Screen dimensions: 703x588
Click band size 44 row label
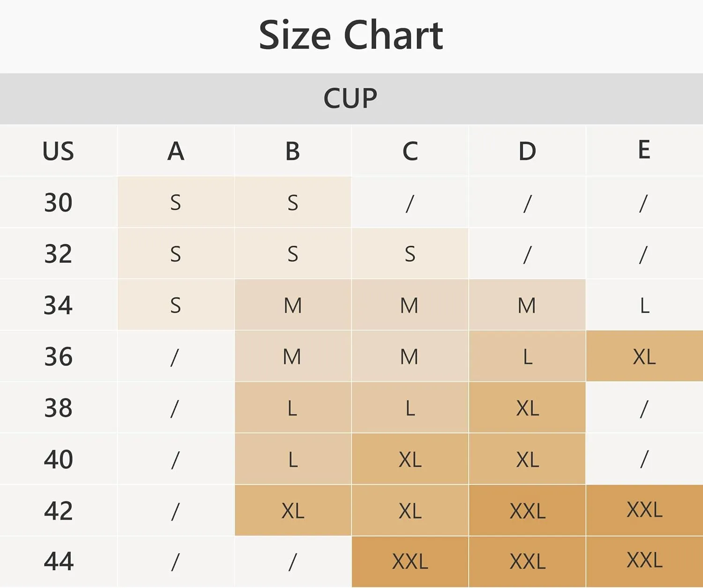58,561
